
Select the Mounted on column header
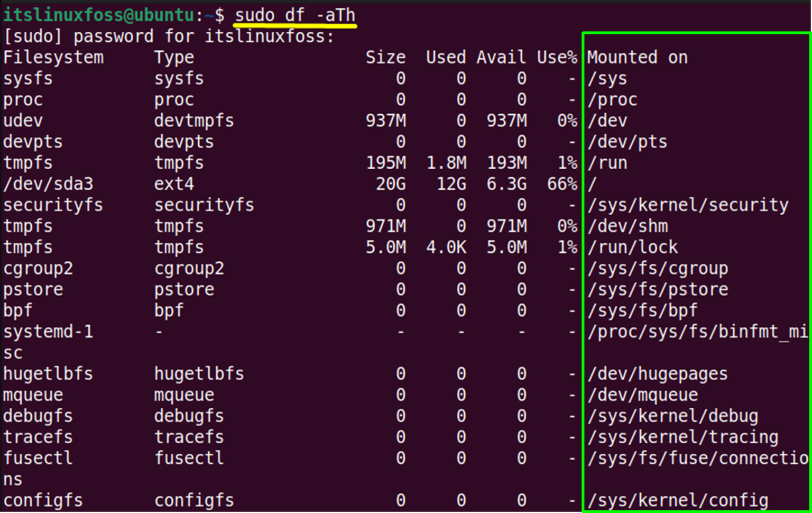point(637,57)
